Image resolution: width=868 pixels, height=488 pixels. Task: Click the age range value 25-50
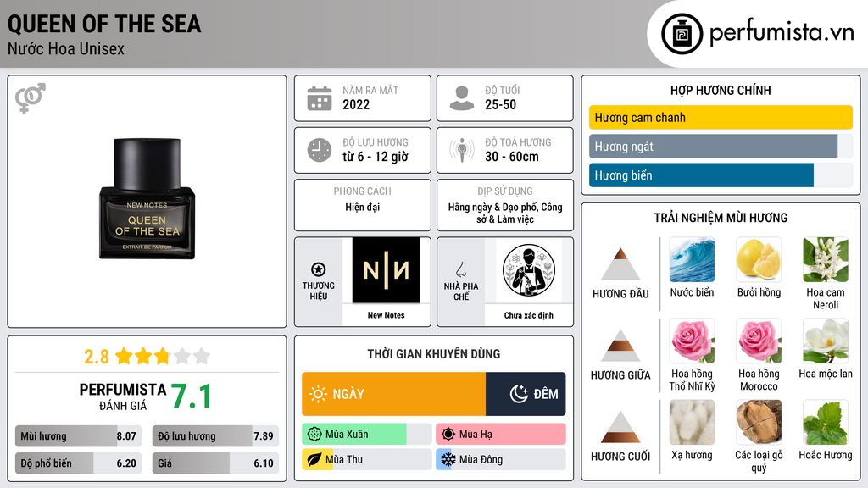(500, 104)
